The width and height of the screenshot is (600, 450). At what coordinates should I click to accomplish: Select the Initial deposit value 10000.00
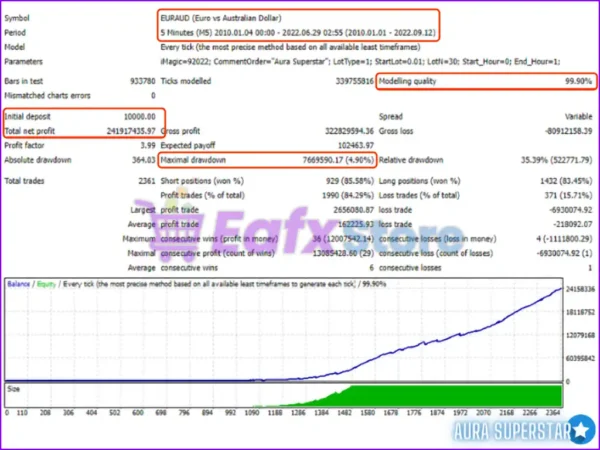pos(140,117)
